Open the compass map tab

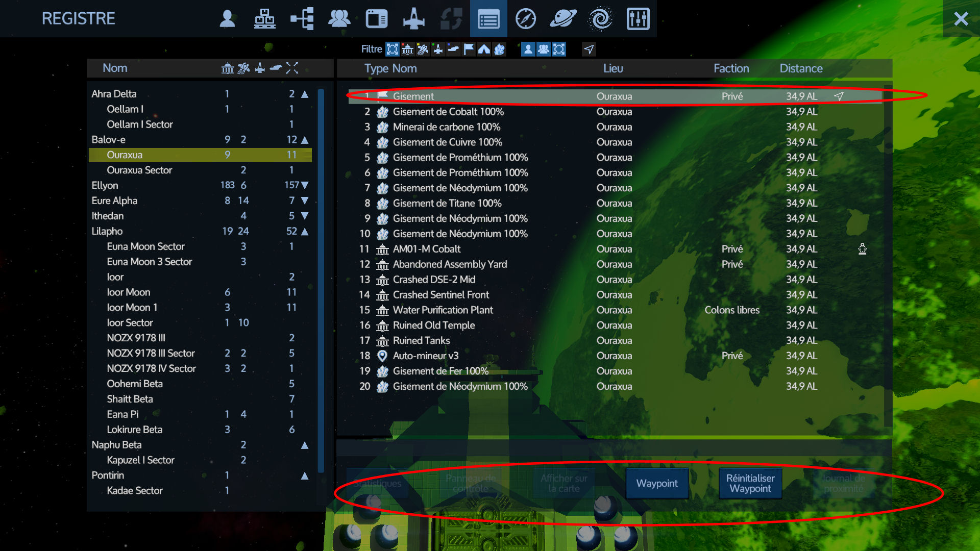[x=526, y=19]
